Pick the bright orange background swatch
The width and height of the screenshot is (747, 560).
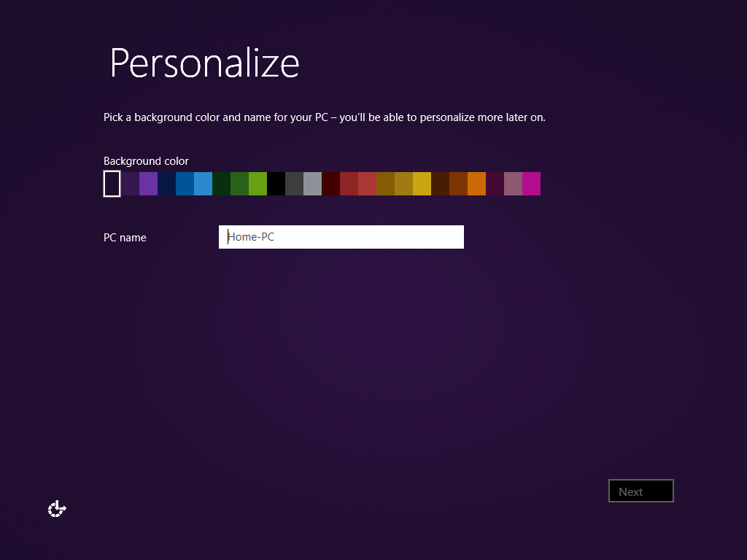(x=477, y=184)
